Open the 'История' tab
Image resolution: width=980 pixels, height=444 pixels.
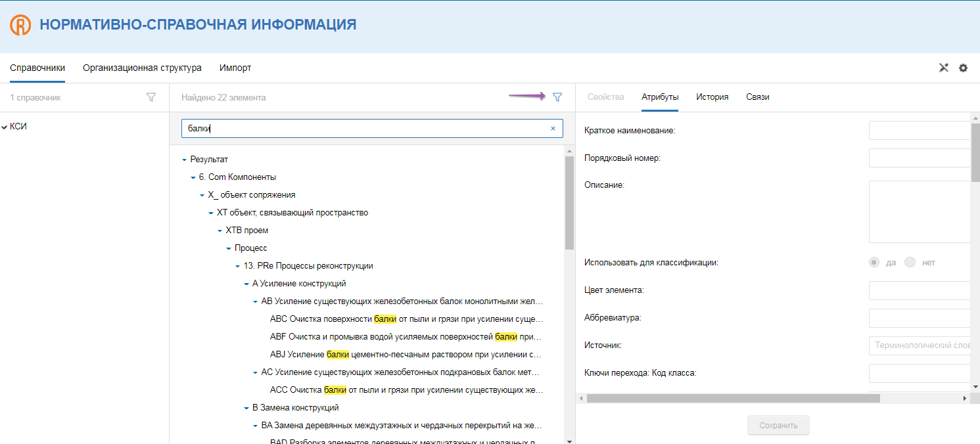click(x=712, y=97)
